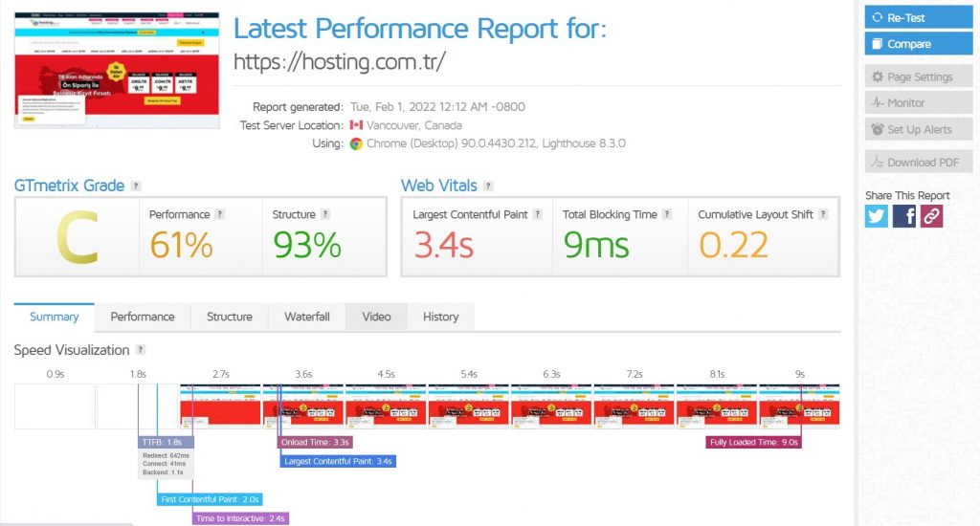Click the Compare button
This screenshot has width=980, height=526.
919,44
